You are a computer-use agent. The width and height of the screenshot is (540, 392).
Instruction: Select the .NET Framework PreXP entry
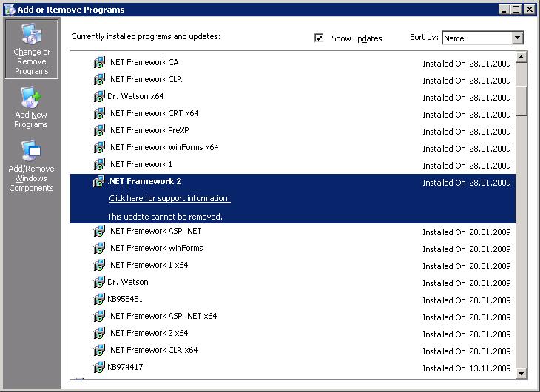pyautogui.click(x=293, y=130)
